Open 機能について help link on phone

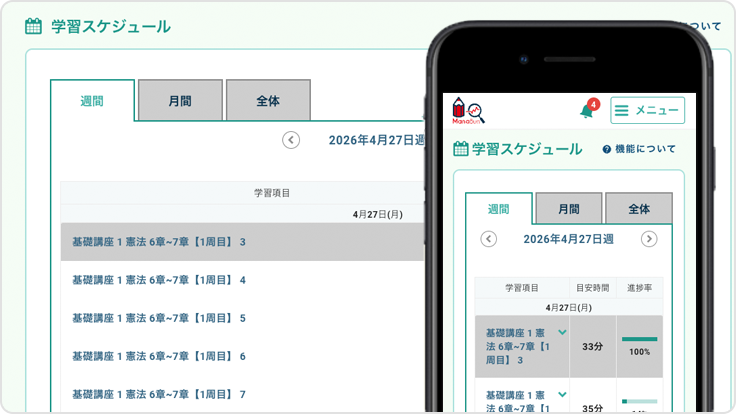(639, 149)
